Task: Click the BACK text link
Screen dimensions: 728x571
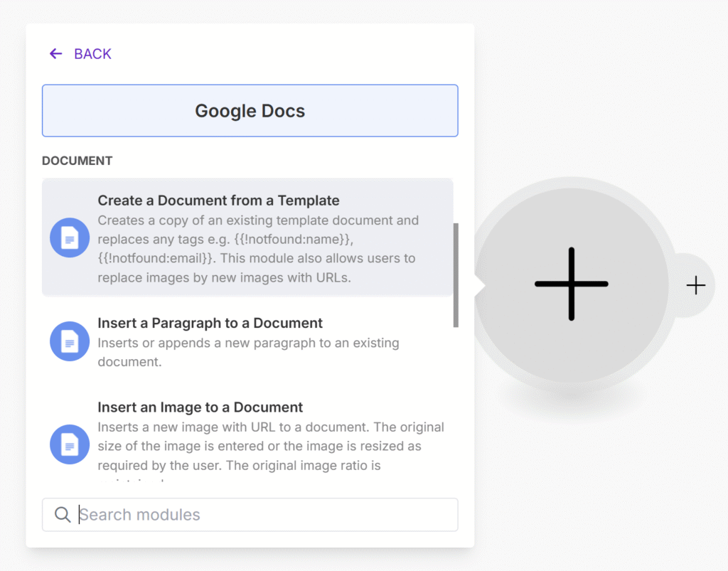Action: pyautogui.click(x=92, y=54)
